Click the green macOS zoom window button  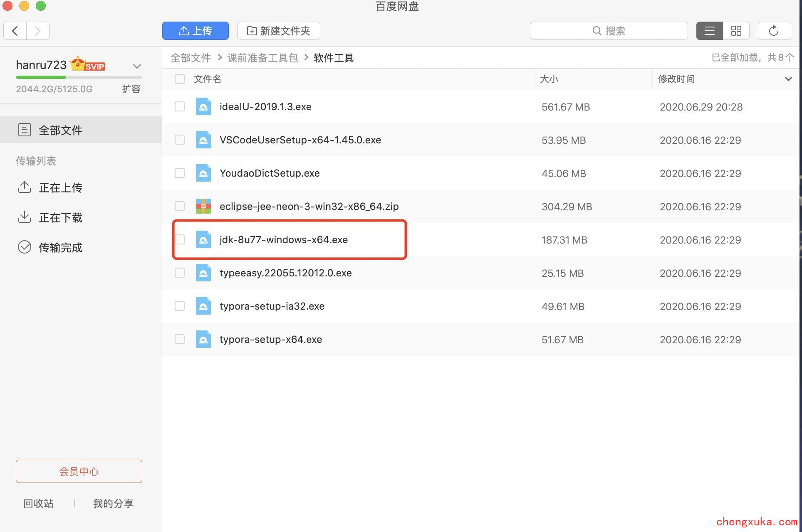click(x=41, y=5)
